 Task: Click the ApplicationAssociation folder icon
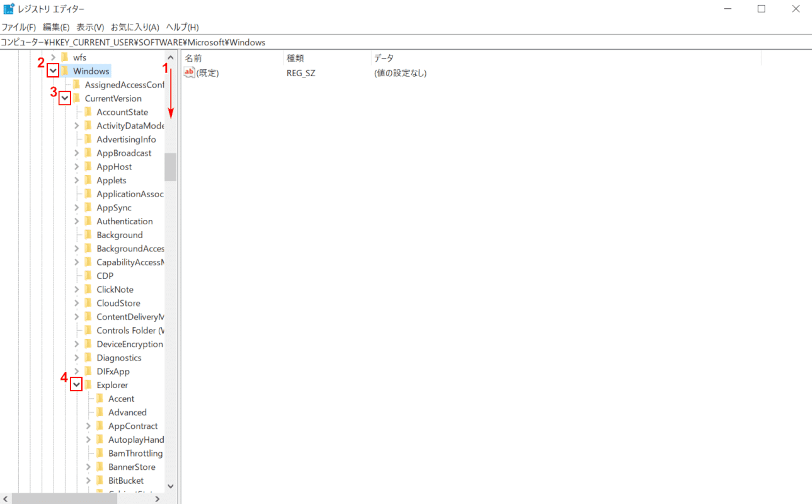point(88,194)
